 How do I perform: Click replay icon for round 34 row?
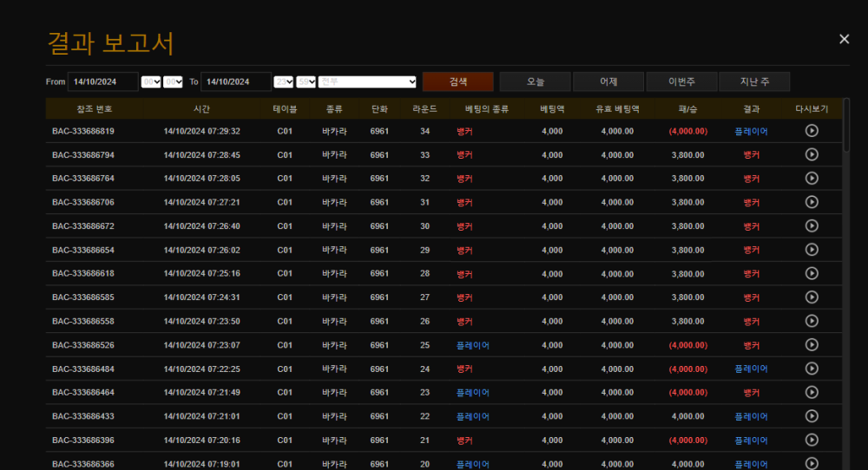pyautogui.click(x=812, y=131)
